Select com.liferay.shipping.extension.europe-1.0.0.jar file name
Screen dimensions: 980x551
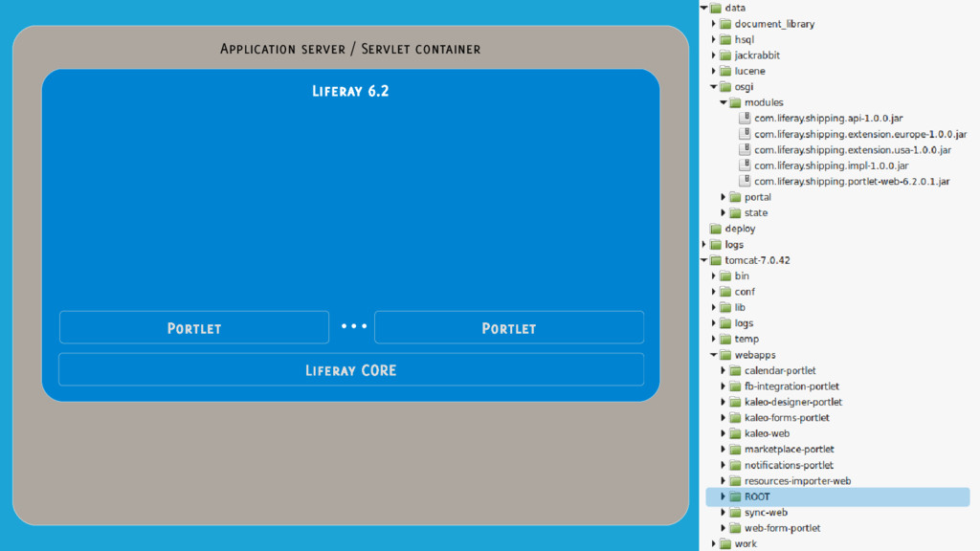[860, 134]
